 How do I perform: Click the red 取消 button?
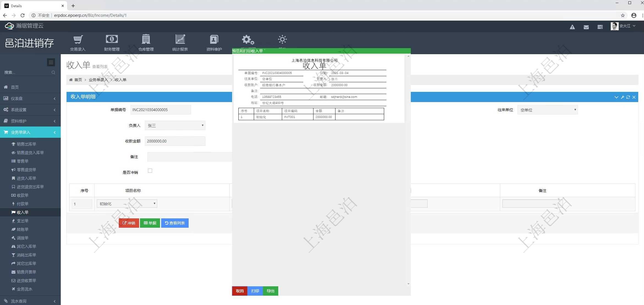(x=240, y=291)
